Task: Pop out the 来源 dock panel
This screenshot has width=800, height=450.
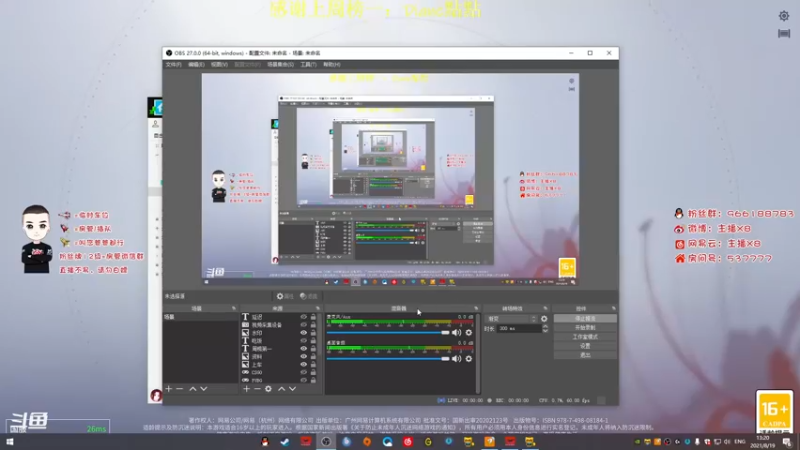Action: (317, 308)
